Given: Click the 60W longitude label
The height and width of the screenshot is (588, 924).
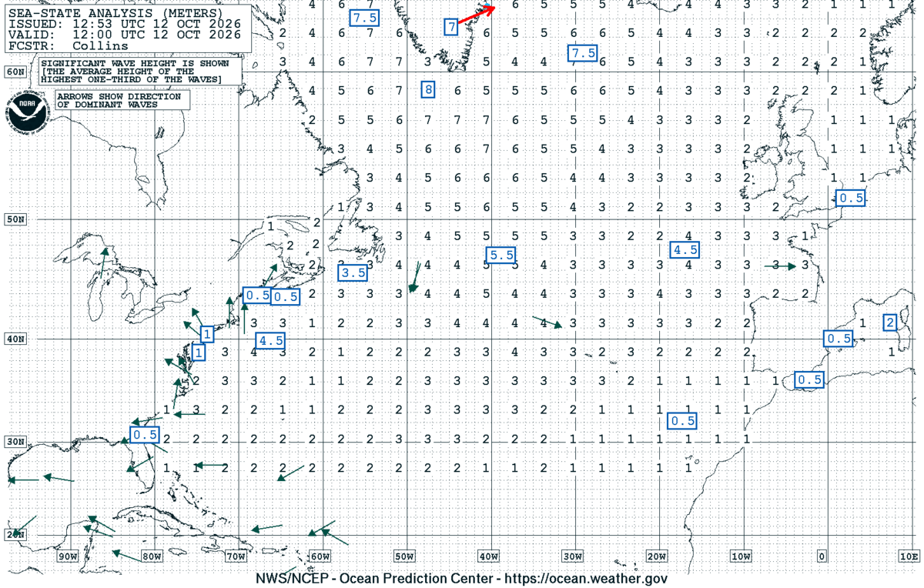Looking at the screenshot, I should click(320, 556).
